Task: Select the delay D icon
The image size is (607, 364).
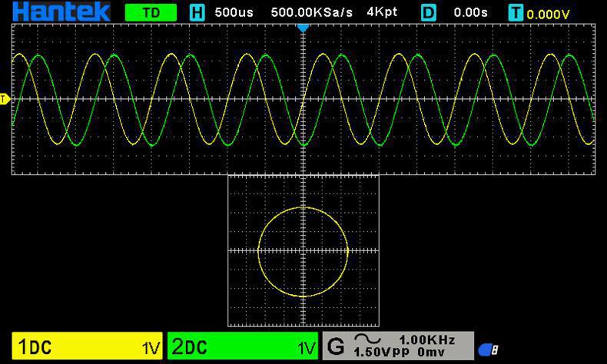Action: (428, 12)
